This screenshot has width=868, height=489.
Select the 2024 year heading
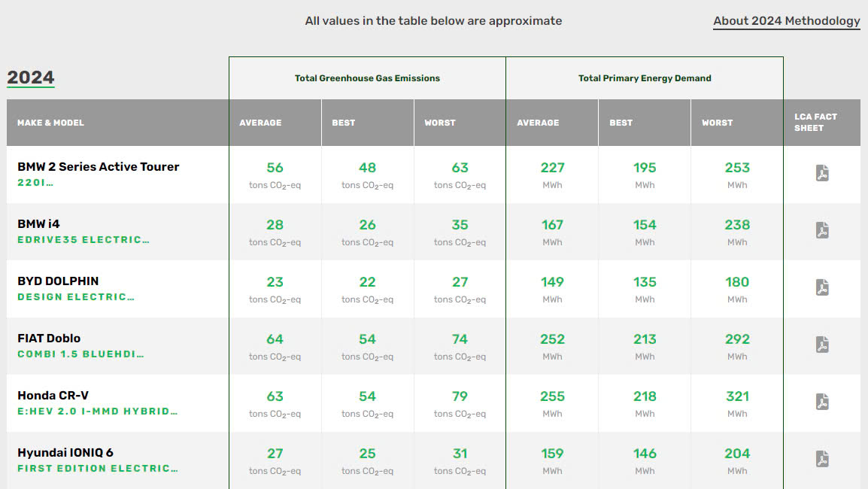[x=31, y=77]
